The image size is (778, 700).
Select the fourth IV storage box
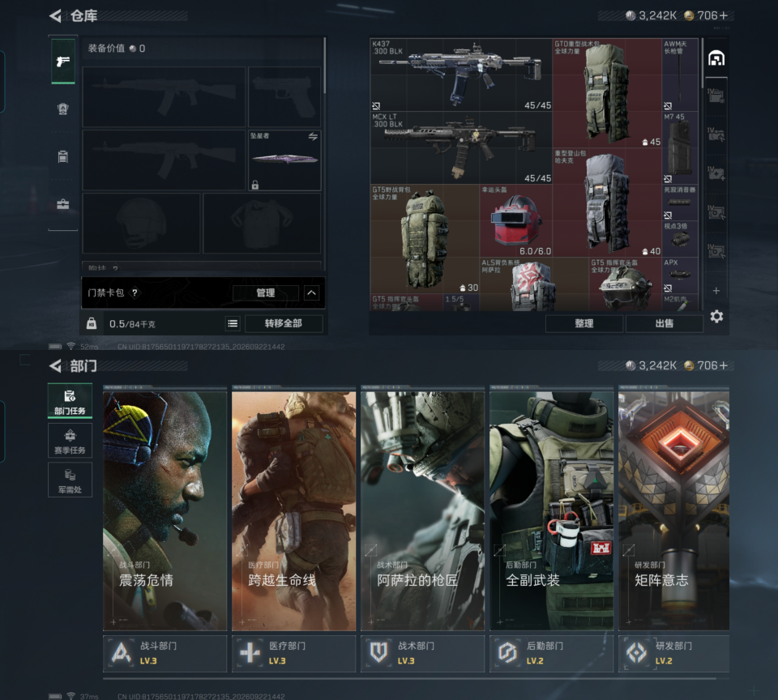(x=716, y=212)
